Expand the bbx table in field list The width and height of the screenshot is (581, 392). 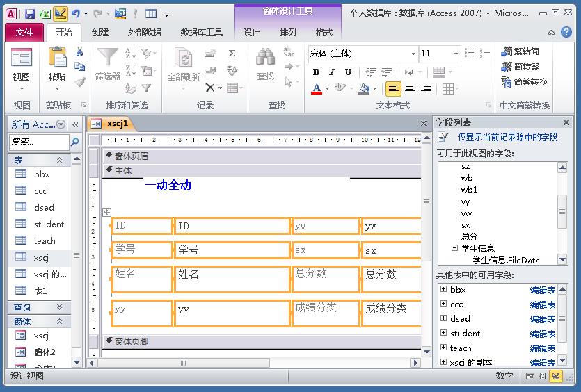click(443, 289)
